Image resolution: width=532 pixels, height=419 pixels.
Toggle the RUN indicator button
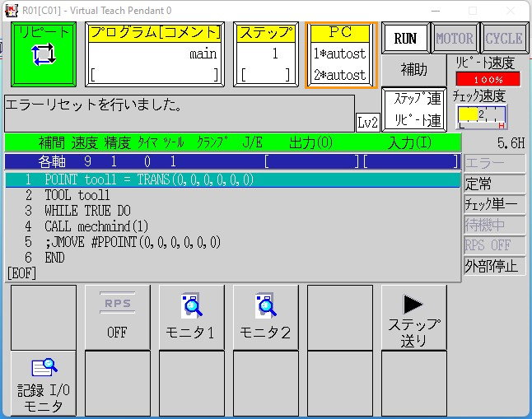coord(405,38)
